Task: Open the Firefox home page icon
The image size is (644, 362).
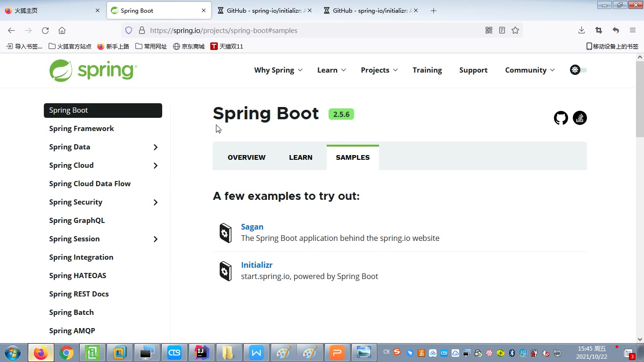Action: click(62, 31)
